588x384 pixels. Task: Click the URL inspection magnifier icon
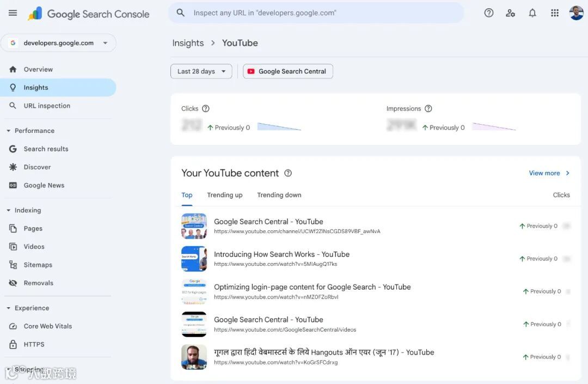[x=13, y=106]
